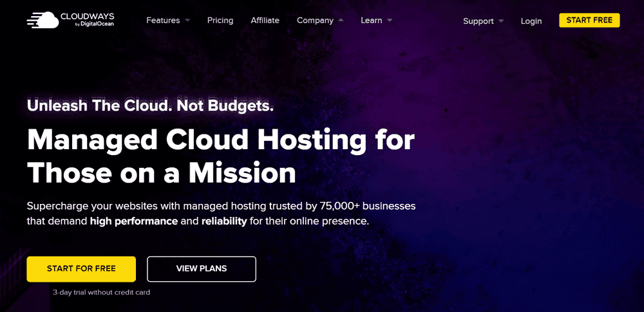Open the Features menu

coord(163,20)
